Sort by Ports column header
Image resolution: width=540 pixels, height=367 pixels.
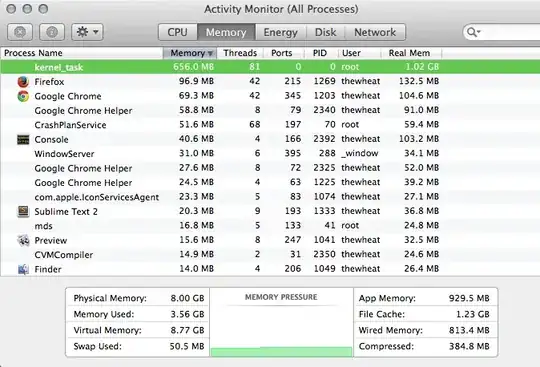pyautogui.click(x=284, y=53)
